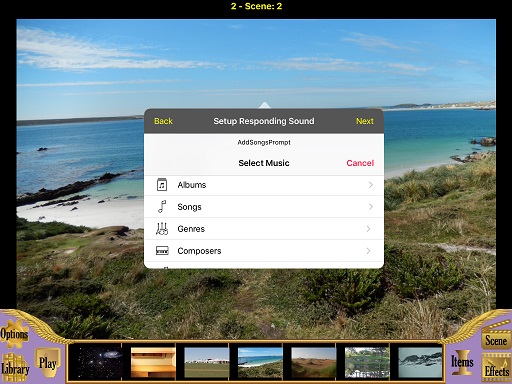
Task: Cancel the Select Music picker
Action: [360, 163]
